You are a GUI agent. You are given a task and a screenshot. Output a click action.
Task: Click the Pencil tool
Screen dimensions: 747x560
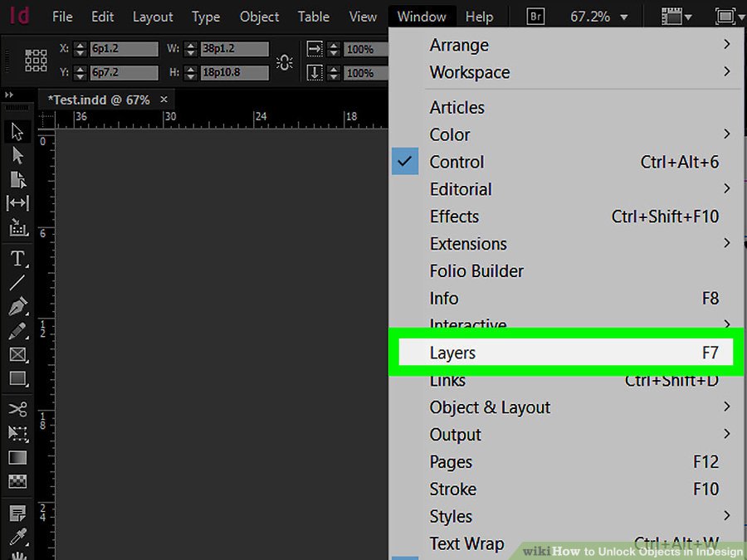coord(17,331)
